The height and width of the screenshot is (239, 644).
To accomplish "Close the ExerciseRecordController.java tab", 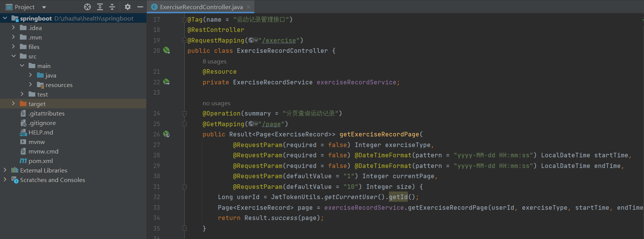I will pyautogui.click(x=249, y=7).
